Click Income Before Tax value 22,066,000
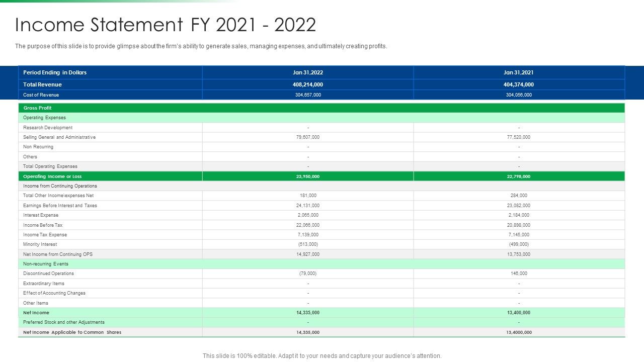The image size is (644, 362). pos(308,225)
